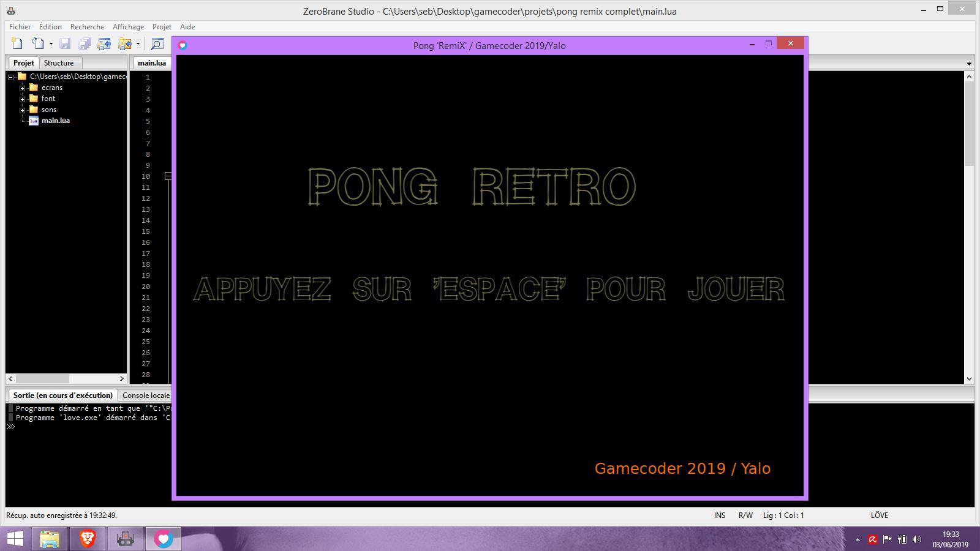This screenshot has height=551, width=980.
Task: Open the Fichier menu
Action: tap(20, 27)
